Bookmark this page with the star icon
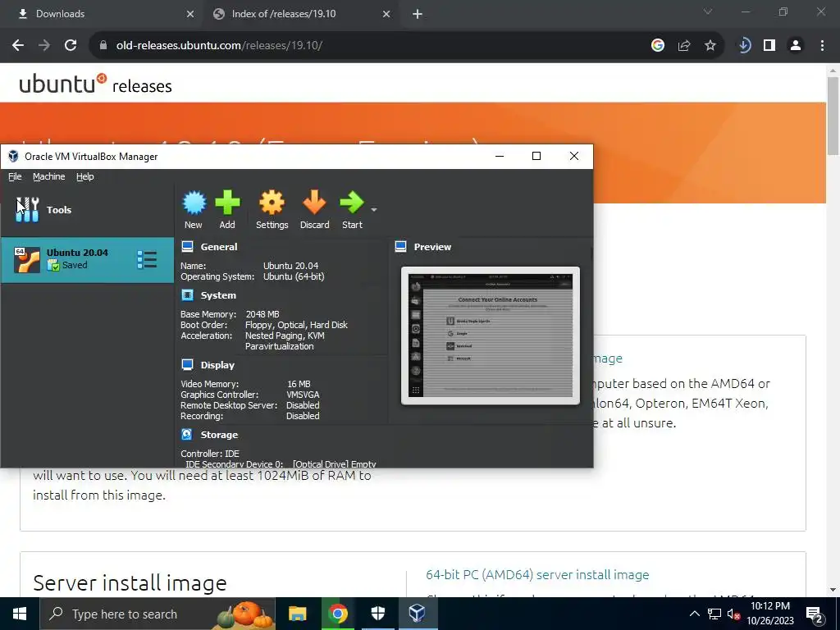The height and width of the screenshot is (630, 840). pyautogui.click(x=710, y=46)
